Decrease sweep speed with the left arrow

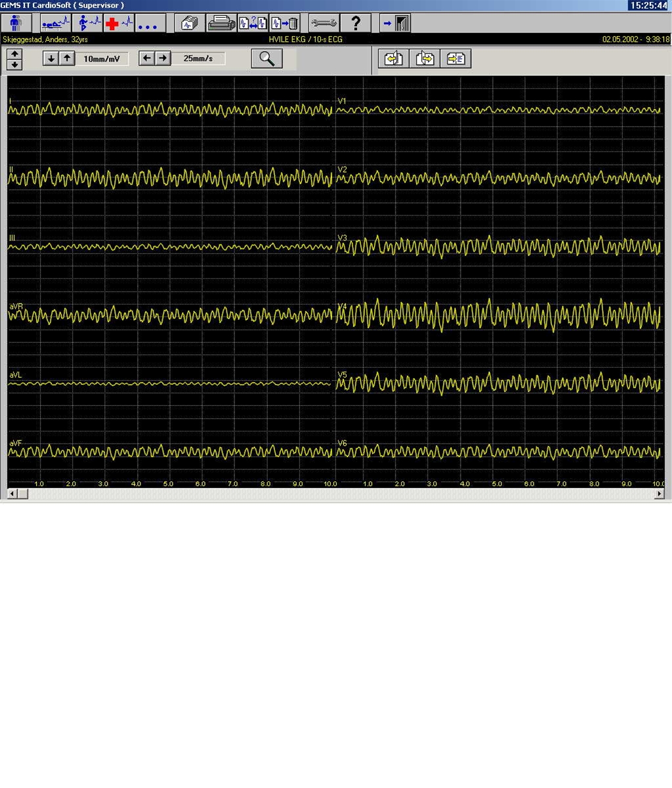pyautogui.click(x=147, y=58)
